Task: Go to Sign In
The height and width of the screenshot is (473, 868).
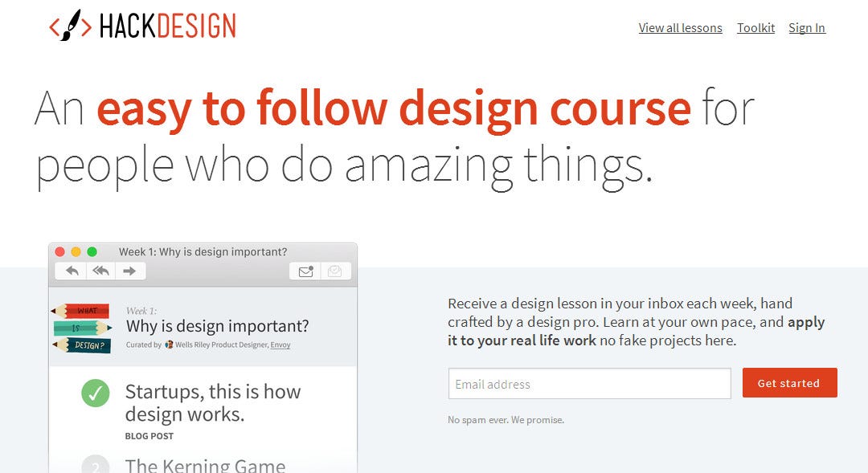Action: pos(807,27)
